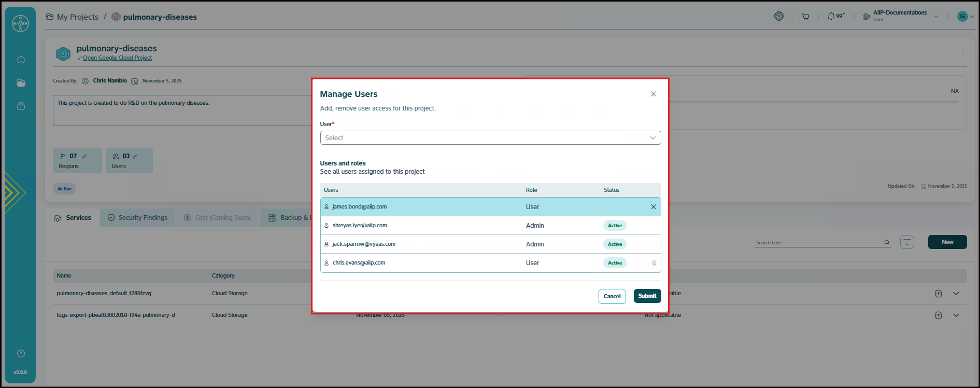Click the help question mark icon
The image size is (980, 388).
(x=21, y=354)
